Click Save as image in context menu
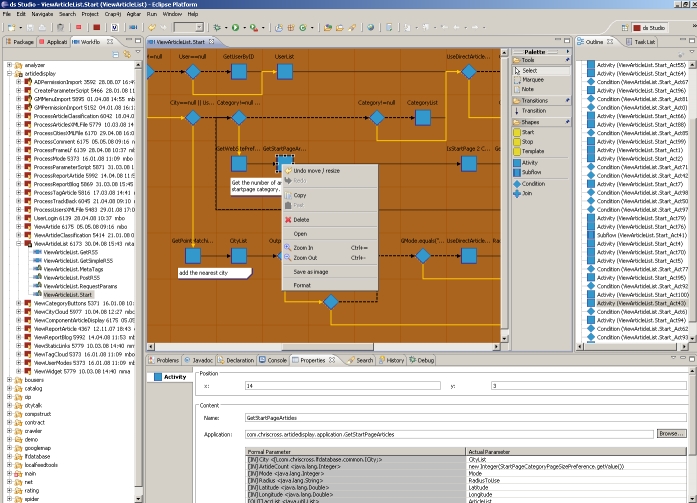This screenshot has width=697, height=503. (x=313, y=272)
